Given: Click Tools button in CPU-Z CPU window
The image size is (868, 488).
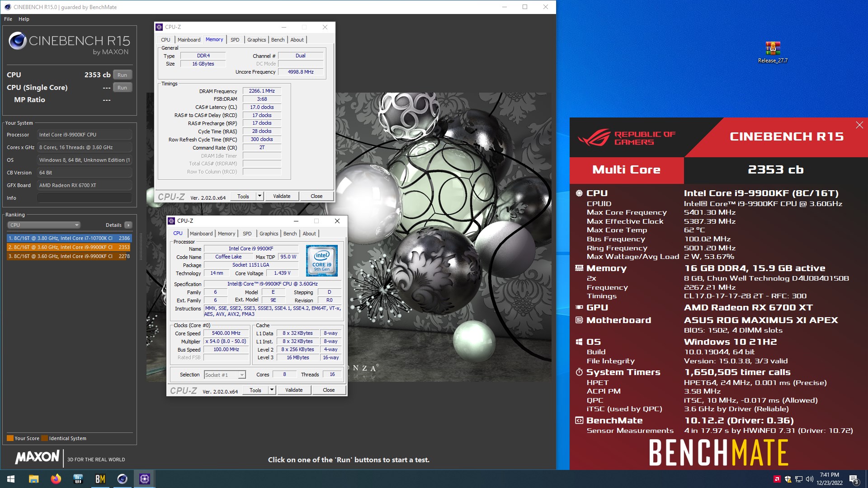Looking at the screenshot, I should tap(255, 390).
